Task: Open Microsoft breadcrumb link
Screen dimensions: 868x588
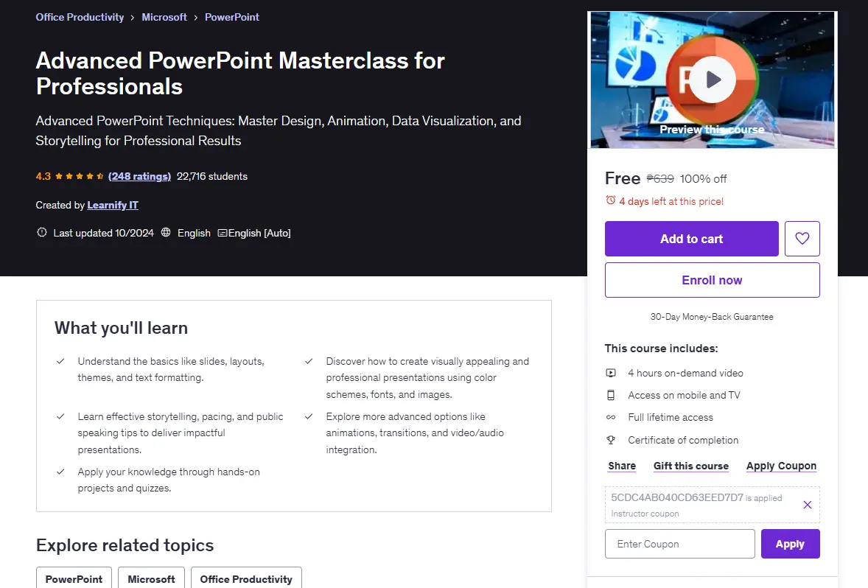Action: pyautogui.click(x=164, y=17)
